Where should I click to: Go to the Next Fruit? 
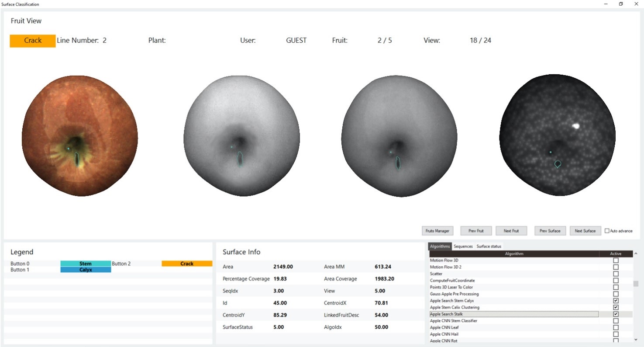click(511, 231)
